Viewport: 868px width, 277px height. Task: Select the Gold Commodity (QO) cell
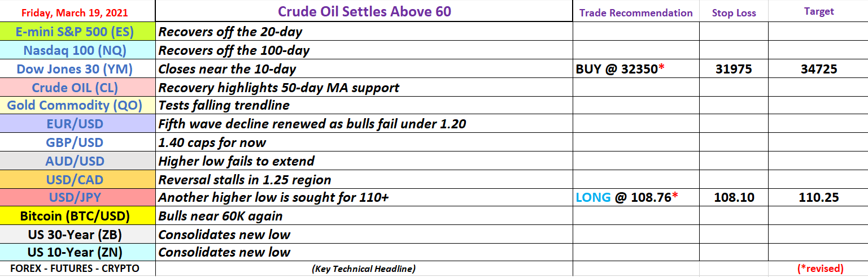click(x=77, y=105)
